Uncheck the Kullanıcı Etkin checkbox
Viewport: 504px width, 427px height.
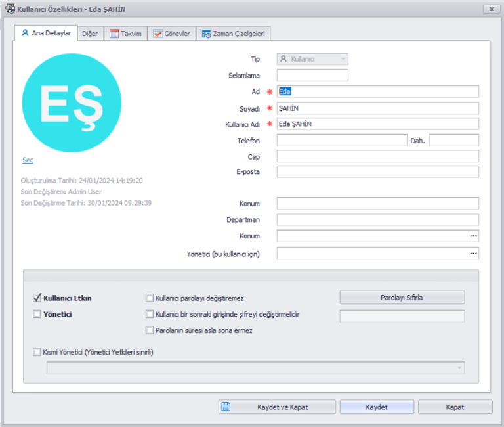click(x=37, y=298)
